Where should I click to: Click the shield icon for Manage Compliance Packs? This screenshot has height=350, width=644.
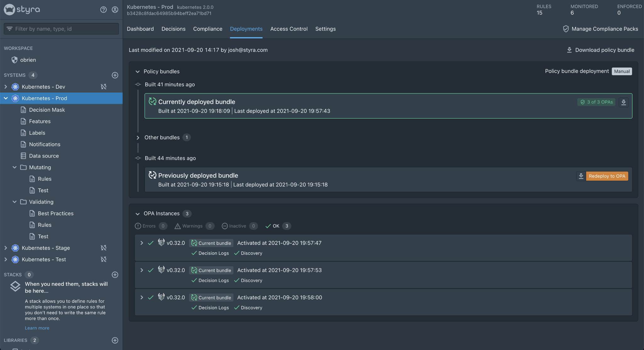pyautogui.click(x=566, y=29)
